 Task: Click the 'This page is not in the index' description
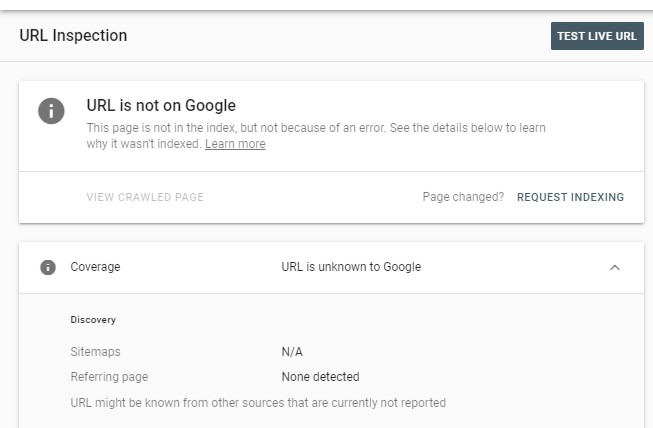pos(316,136)
